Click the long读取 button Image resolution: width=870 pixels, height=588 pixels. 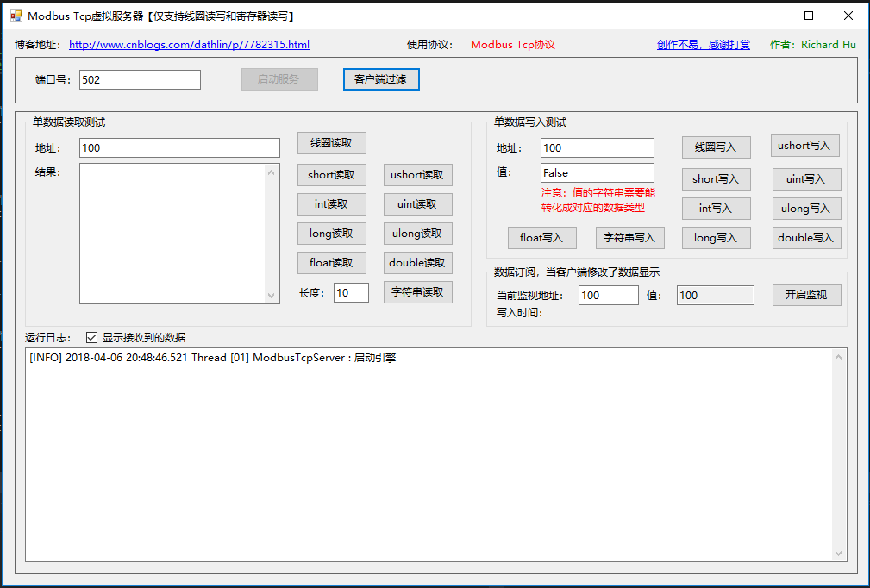pyautogui.click(x=332, y=234)
